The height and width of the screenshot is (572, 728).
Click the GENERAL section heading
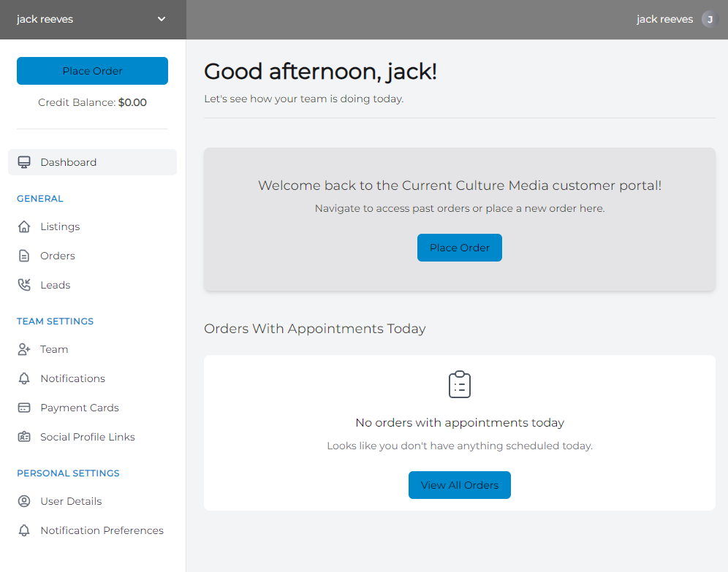tap(40, 199)
